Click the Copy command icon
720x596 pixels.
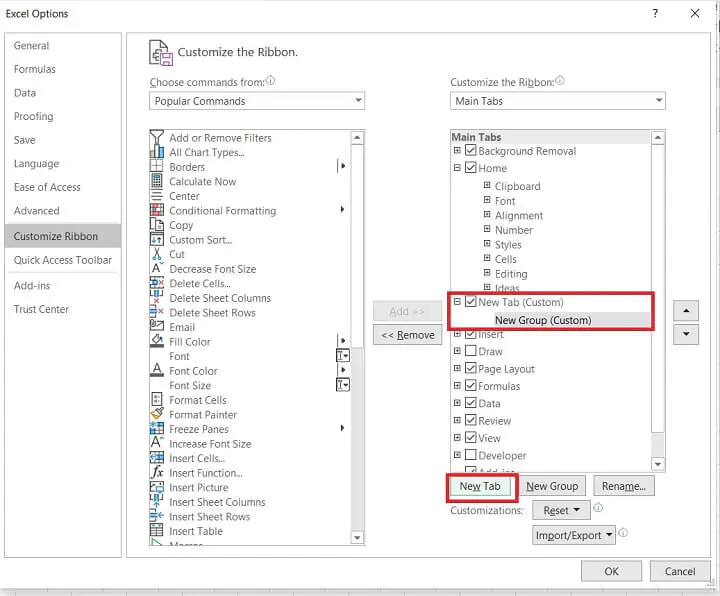point(157,225)
